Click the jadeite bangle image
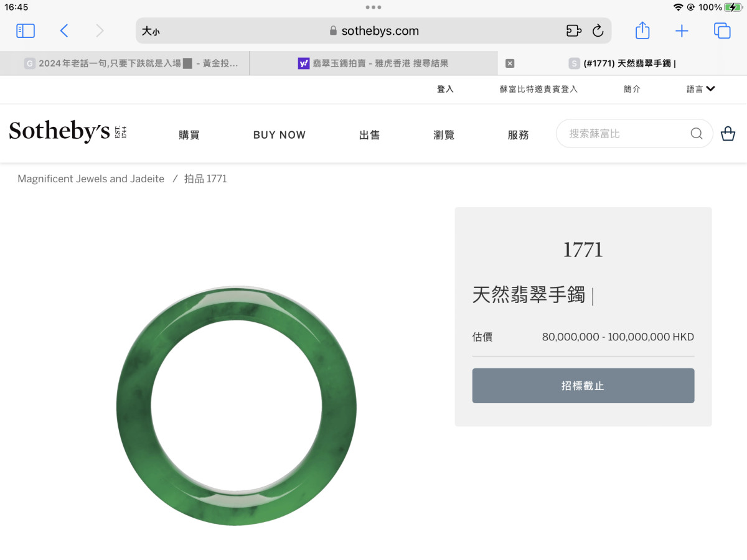 [237, 406]
